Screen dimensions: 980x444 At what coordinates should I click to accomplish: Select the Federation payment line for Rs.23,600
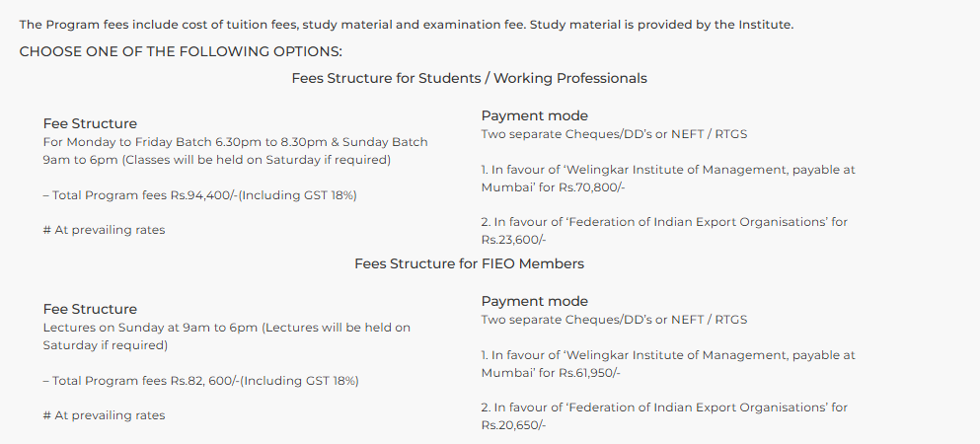(663, 230)
